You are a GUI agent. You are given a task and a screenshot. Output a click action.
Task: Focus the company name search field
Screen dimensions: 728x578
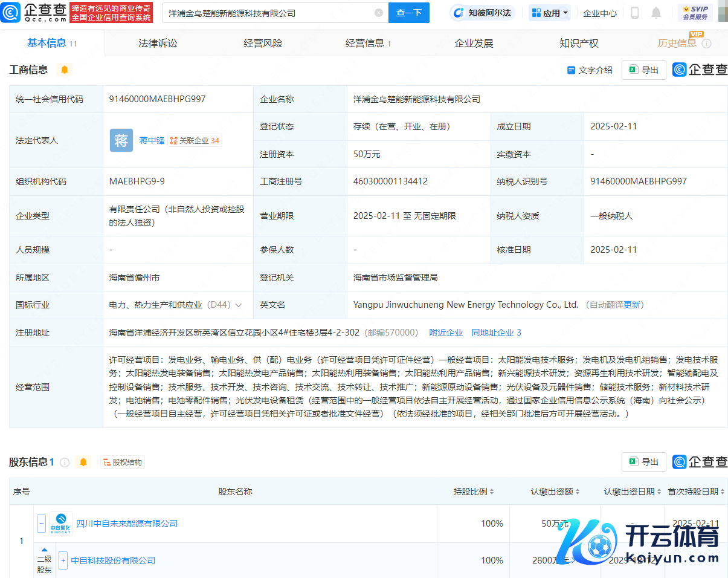pos(269,13)
